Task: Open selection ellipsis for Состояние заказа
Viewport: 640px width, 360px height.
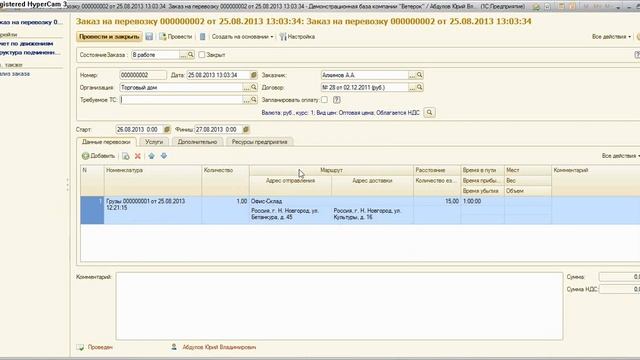Action: [x=183, y=55]
